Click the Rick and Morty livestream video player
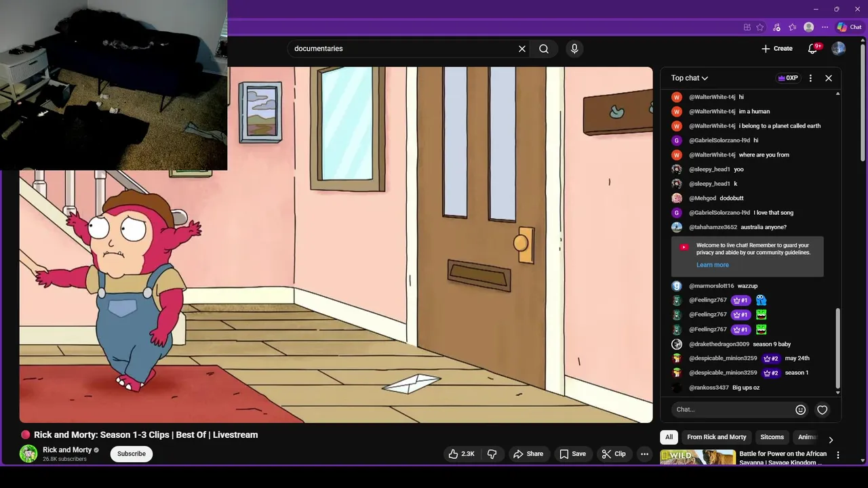The image size is (868, 488). (x=336, y=245)
